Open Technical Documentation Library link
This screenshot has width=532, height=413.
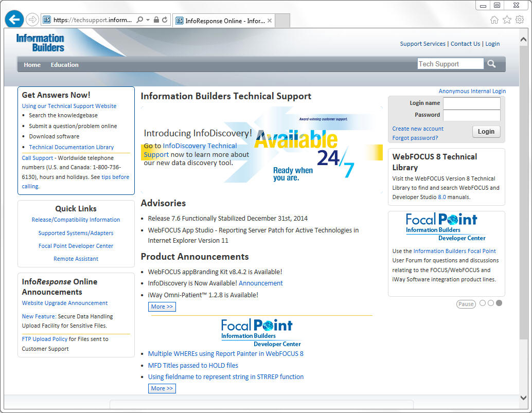coord(71,147)
